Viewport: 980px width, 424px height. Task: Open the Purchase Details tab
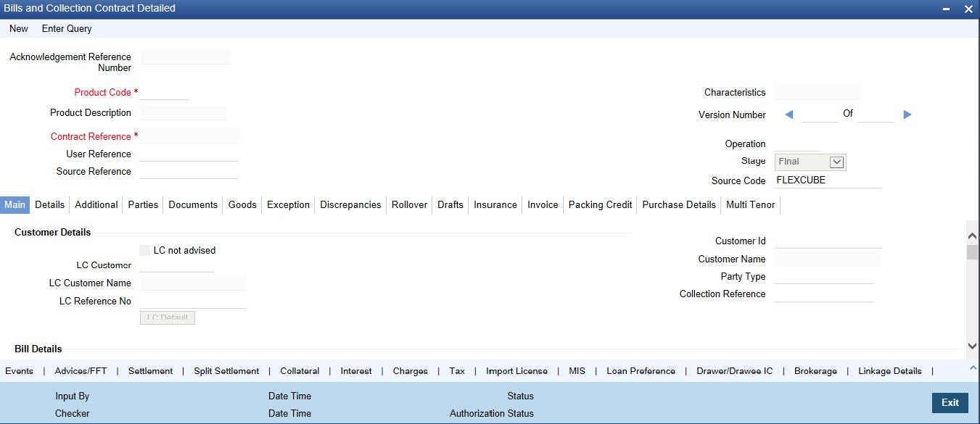pyautogui.click(x=679, y=204)
